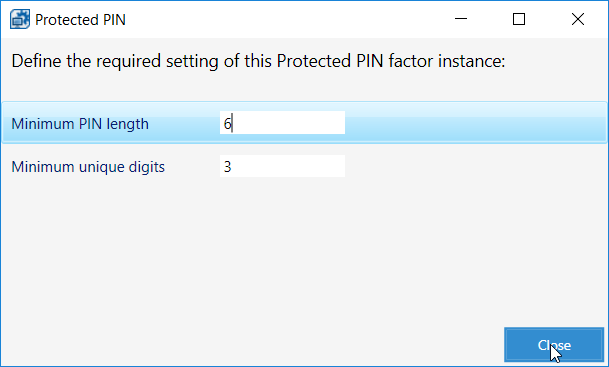Select the Minimum PIN length row label
609x367 pixels.
tap(80, 124)
